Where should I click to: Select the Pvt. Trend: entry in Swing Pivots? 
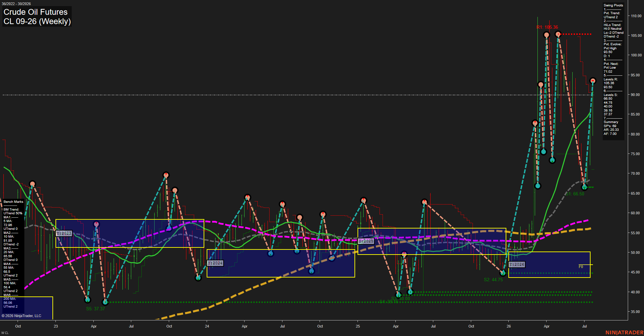click(612, 13)
